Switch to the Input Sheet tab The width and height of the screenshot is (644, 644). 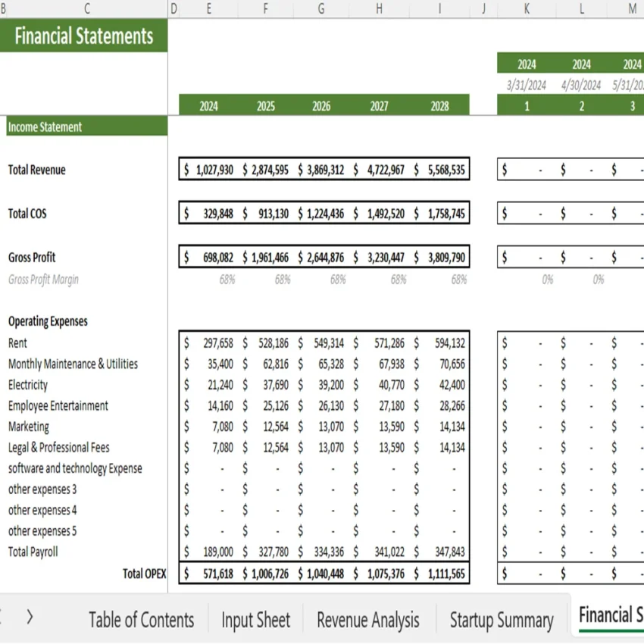(x=255, y=619)
